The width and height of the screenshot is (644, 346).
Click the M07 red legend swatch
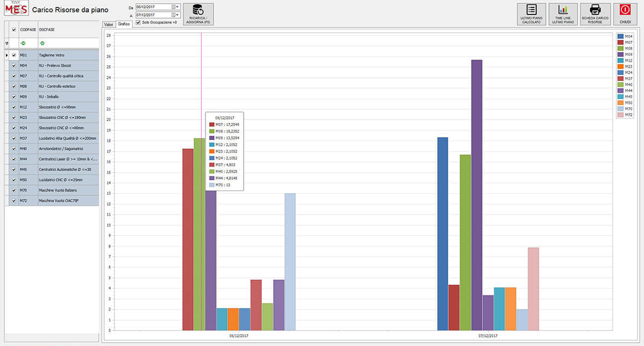[620, 42]
